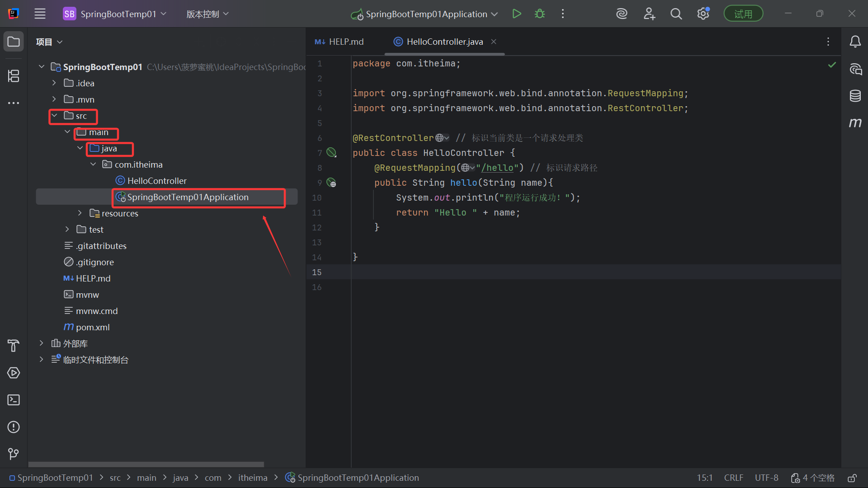Open the run configuration dropdown
The height and width of the screenshot is (488, 868).
pos(425,14)
